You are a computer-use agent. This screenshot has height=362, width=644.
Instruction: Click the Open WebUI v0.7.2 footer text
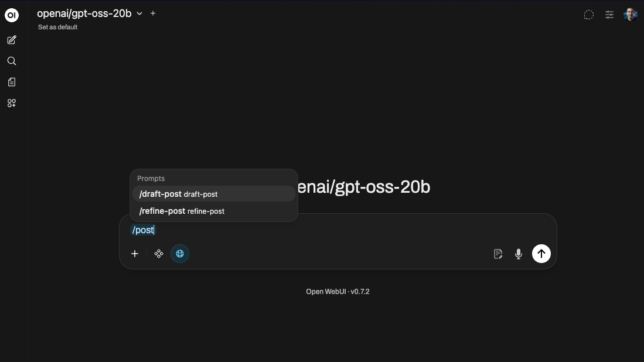[x=338, y=291]
